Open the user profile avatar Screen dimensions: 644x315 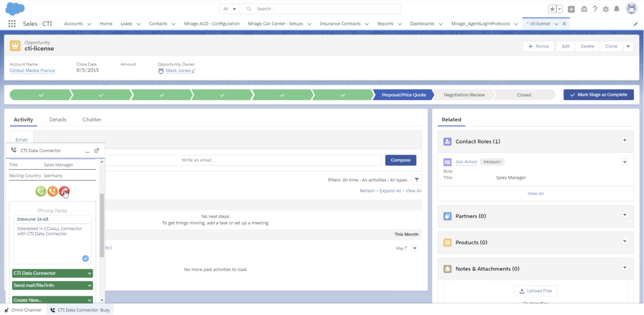coord(631,8)
